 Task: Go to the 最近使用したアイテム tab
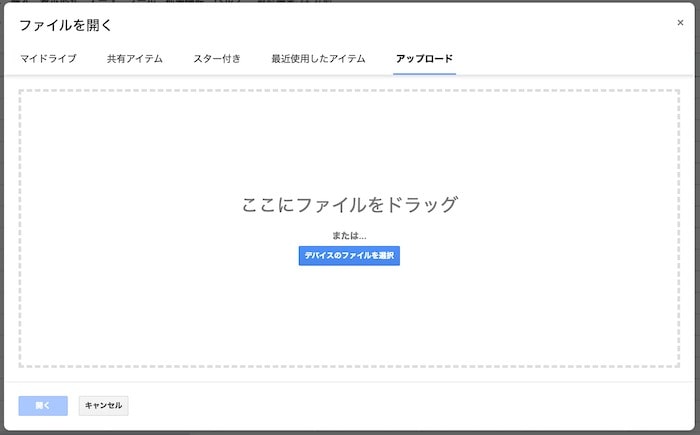coord(318,59)
